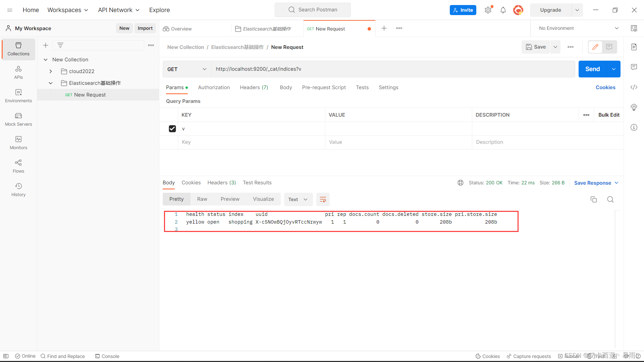
Task: Open the Upgrade dropdown arrow
Action: (x=577, y=10)
